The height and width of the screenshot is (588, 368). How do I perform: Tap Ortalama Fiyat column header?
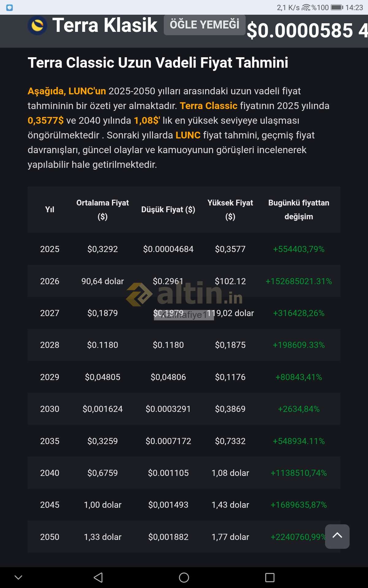102,209
